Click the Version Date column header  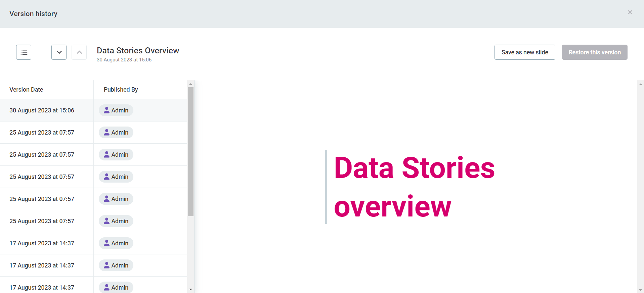click(26, 90)
